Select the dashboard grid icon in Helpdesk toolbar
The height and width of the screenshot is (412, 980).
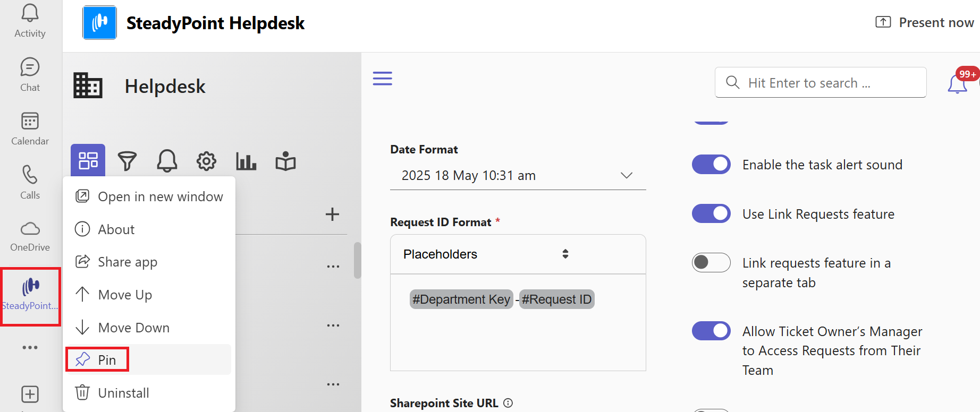click(88, 160)
